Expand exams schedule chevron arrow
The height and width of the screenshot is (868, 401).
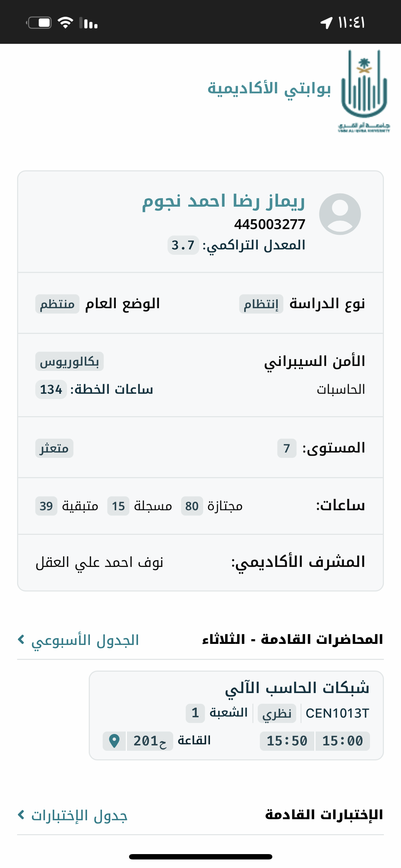[21, 815]
